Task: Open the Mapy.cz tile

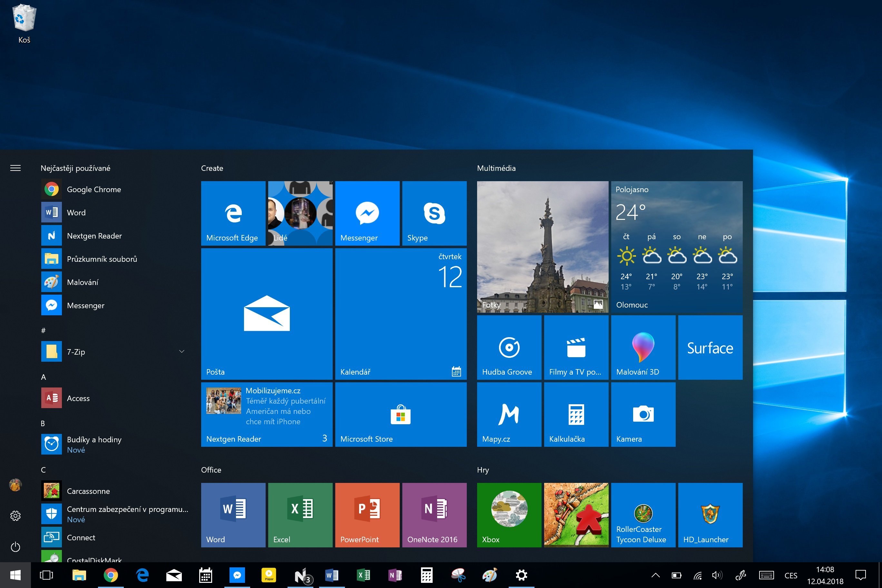Action: tap(509, 414)
